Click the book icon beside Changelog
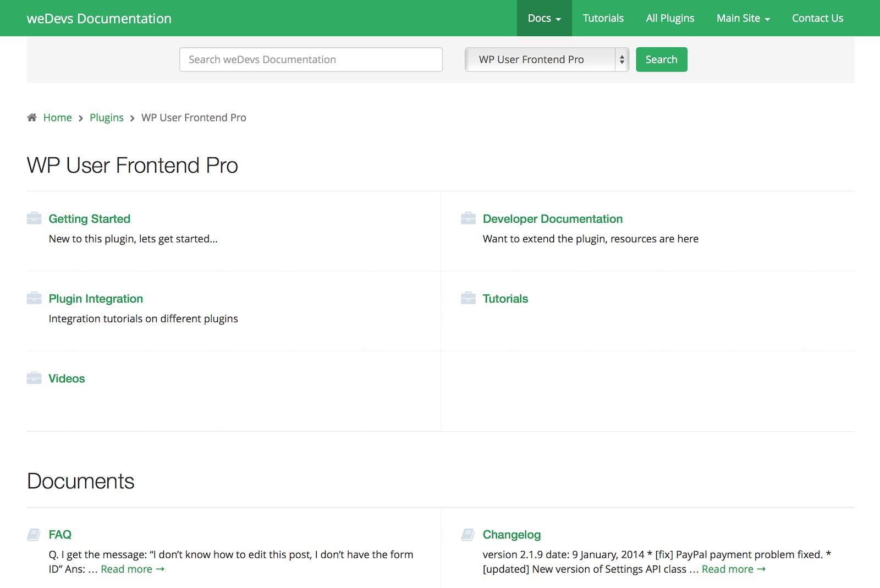This screenshot has height=588, width=880. coord(468,534)
